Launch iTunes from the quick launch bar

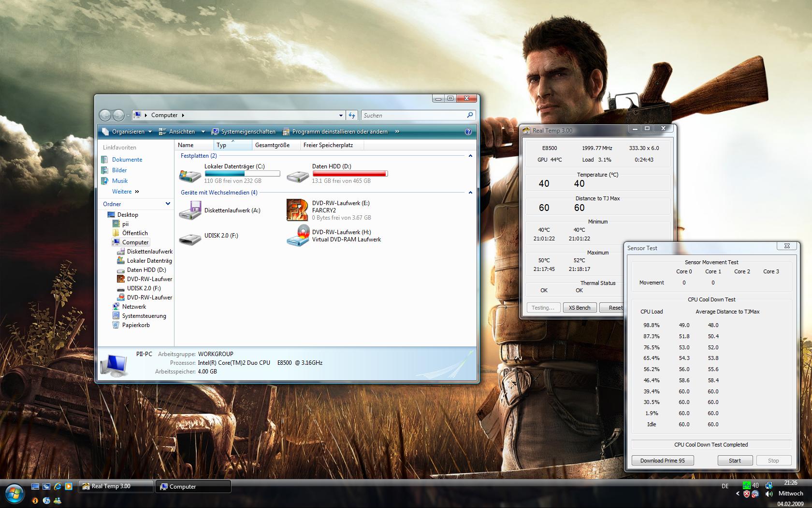46,501
